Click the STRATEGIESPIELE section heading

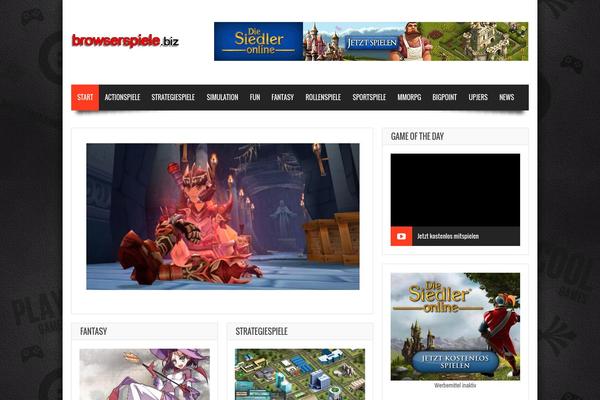click(261, 331)
